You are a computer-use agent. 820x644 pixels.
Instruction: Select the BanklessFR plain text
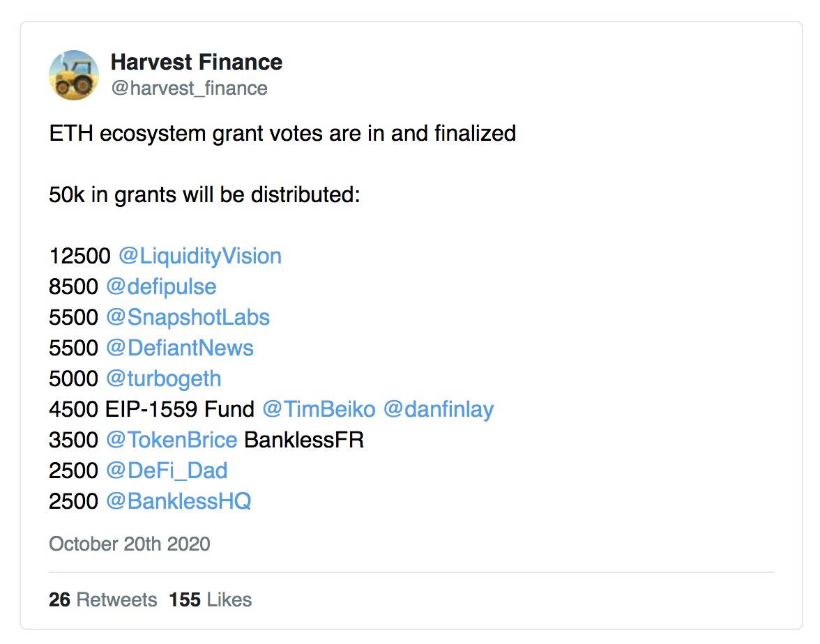pos(304,440)
